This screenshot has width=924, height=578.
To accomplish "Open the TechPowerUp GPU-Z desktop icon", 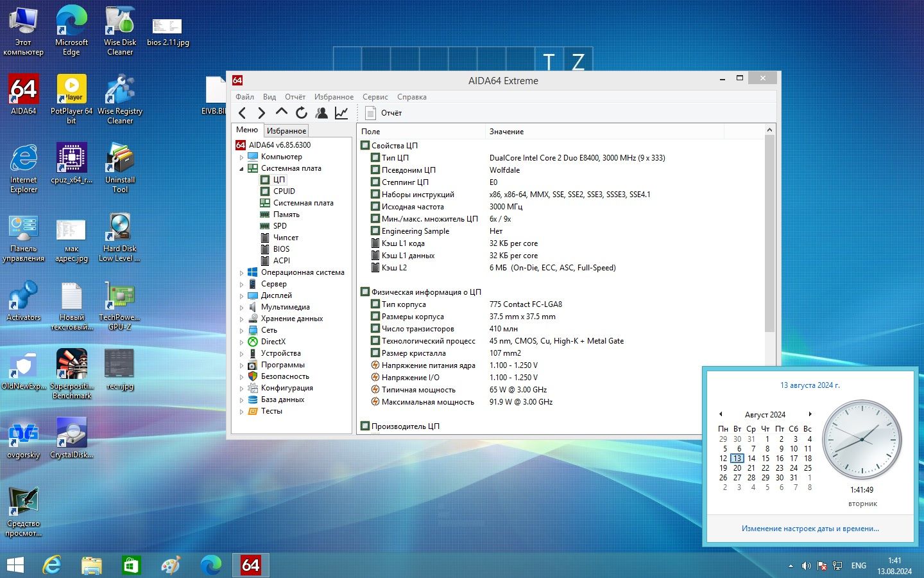I will [120, 306].
